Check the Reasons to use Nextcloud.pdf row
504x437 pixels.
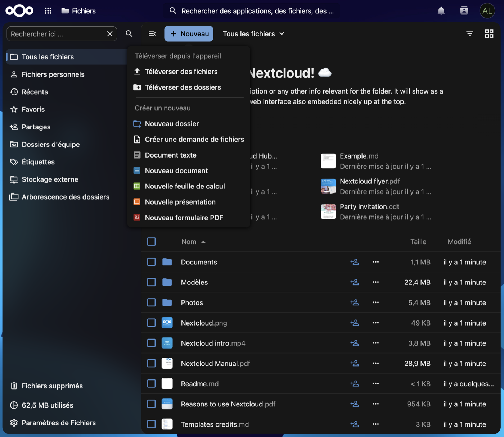click(x=152, y=404)
